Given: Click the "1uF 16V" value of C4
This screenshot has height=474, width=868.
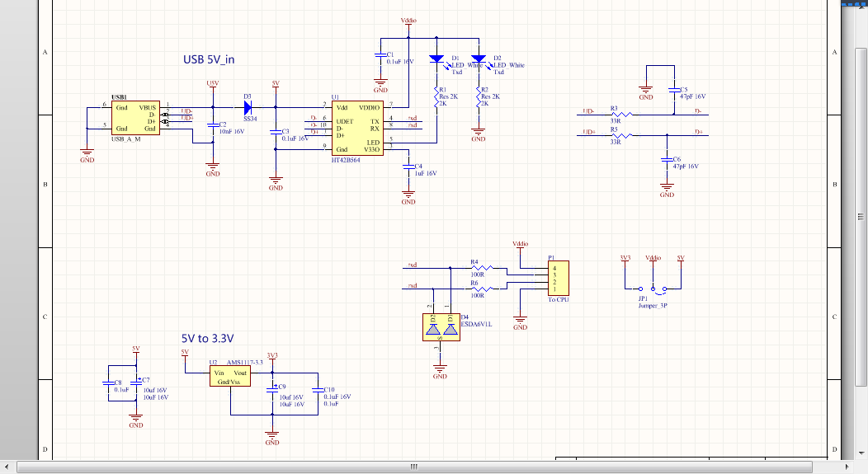Looking at the screenshot, I should [x=426, y=173].
